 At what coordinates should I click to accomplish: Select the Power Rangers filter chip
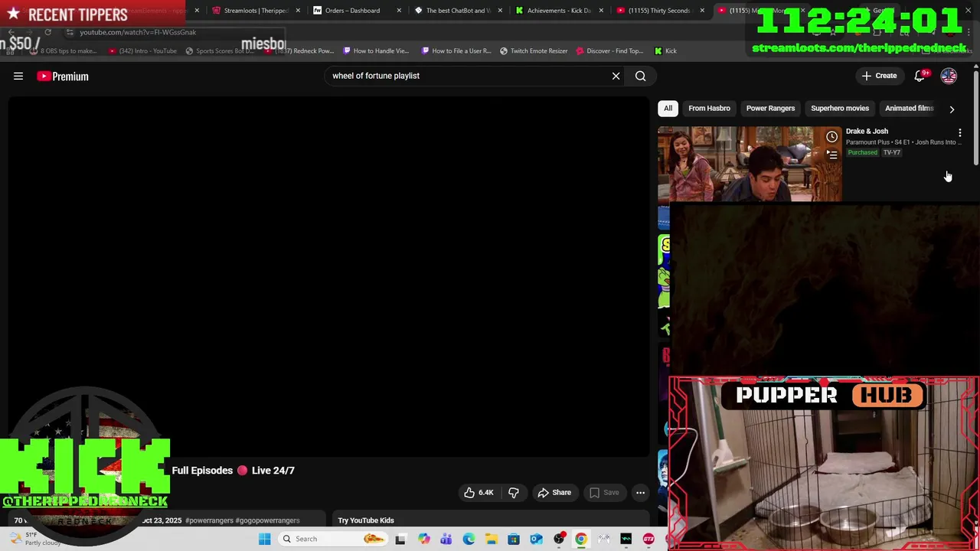point(770,109)
